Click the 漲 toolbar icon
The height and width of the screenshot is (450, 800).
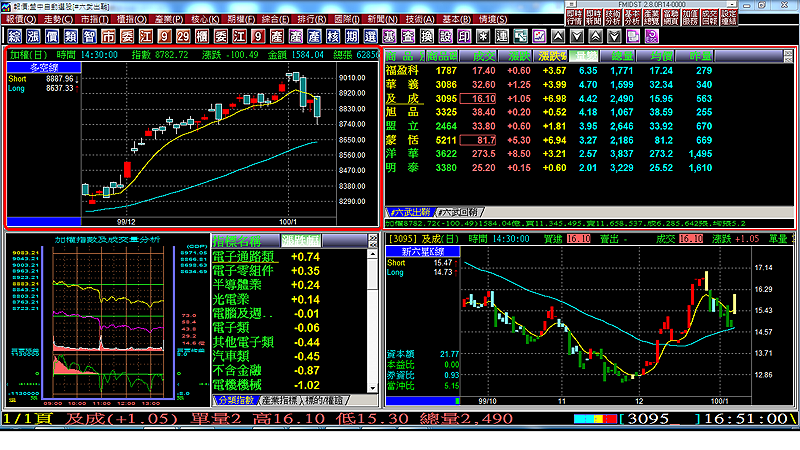point(33,36)
